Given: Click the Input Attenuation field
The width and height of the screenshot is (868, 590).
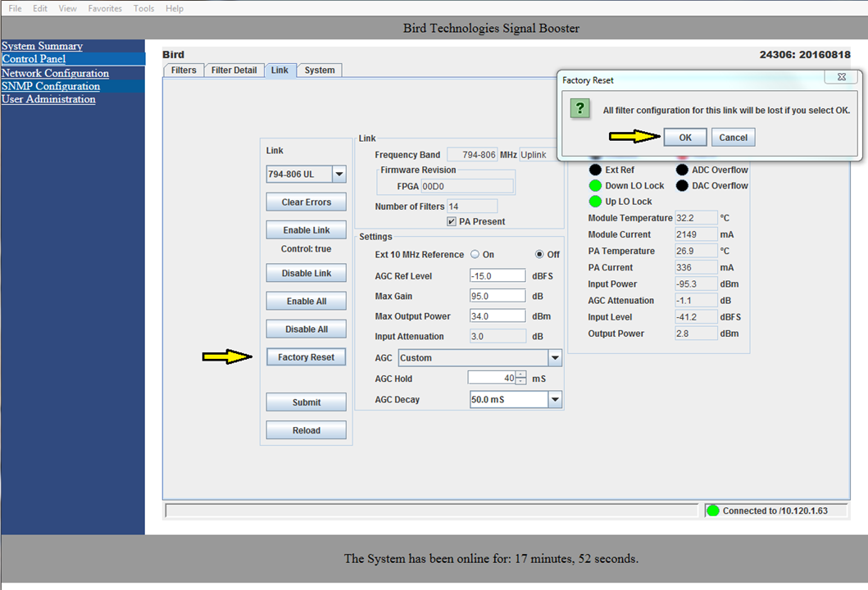Looking at the screenshot, I should (x=498, y=336).
